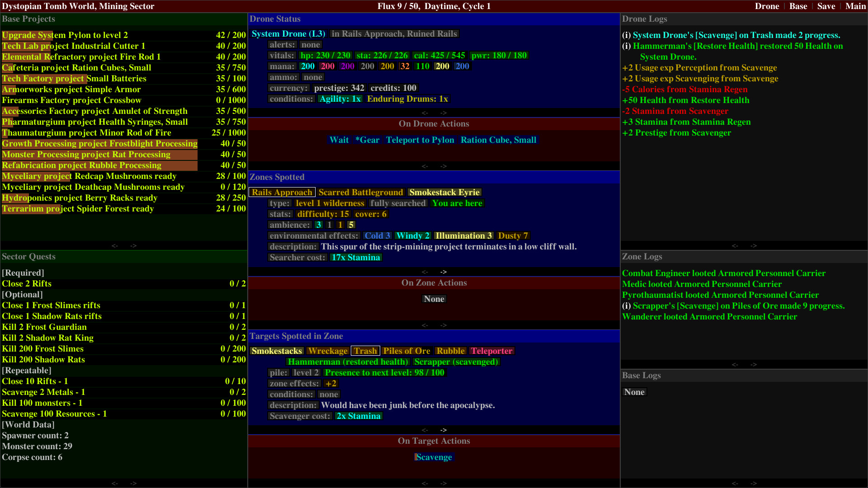Activate Teleport to Pylon
The image size is (868, 488).
point(420,140)
